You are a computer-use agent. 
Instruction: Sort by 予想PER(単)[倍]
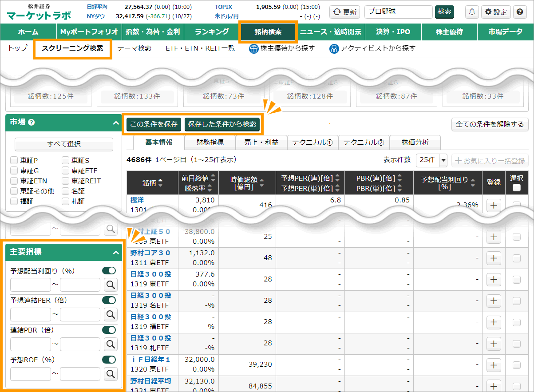point(337,188)
